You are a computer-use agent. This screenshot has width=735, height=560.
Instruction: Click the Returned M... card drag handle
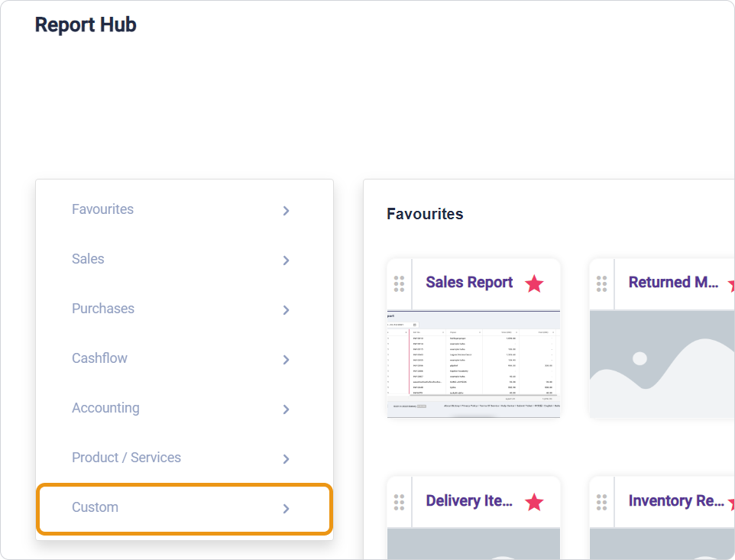pos(601,284)
